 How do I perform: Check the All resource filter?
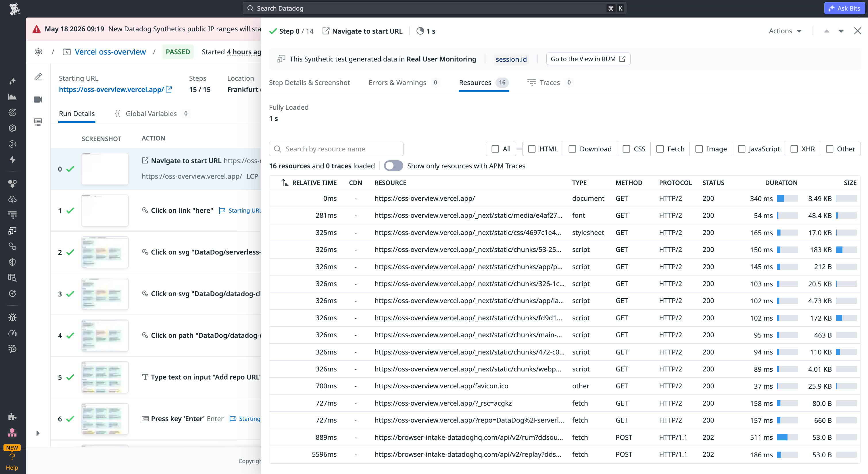[495, 149]
